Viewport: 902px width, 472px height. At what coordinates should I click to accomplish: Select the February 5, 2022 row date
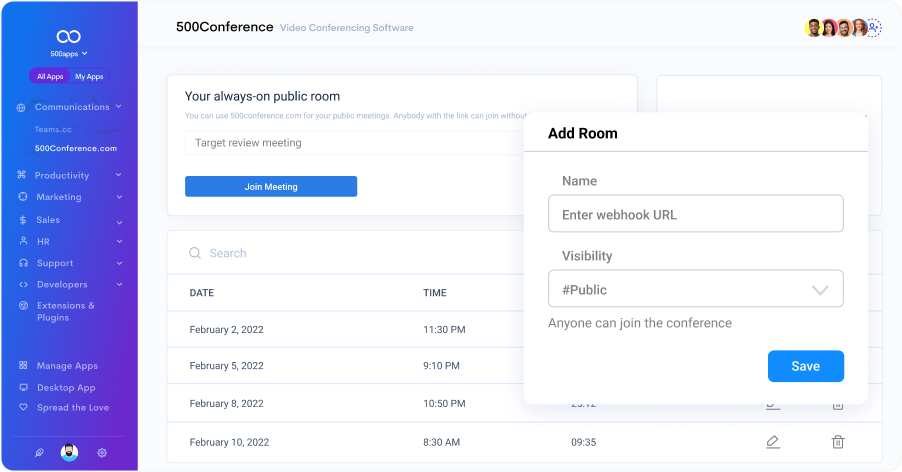pos(227,366)
